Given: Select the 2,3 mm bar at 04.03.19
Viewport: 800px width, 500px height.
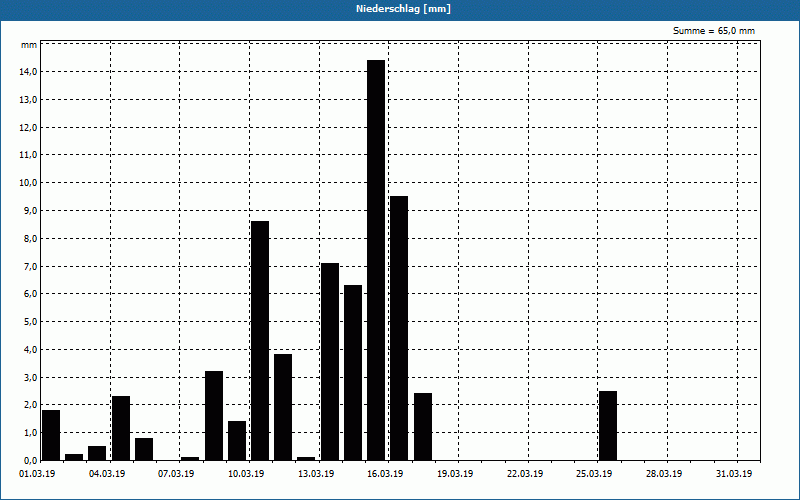Looking at the screenshot, I should [x=121, y=428].
